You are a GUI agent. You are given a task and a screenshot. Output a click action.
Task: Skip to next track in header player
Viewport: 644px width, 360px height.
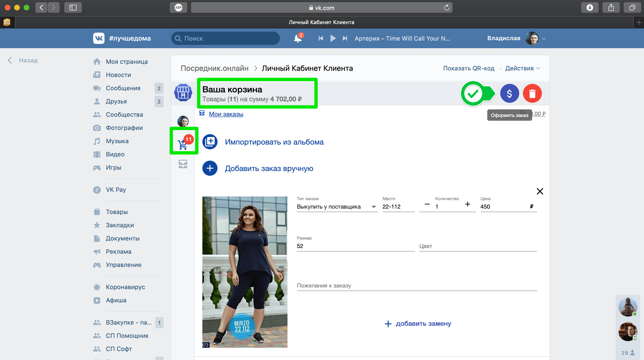tap(345, 39)
